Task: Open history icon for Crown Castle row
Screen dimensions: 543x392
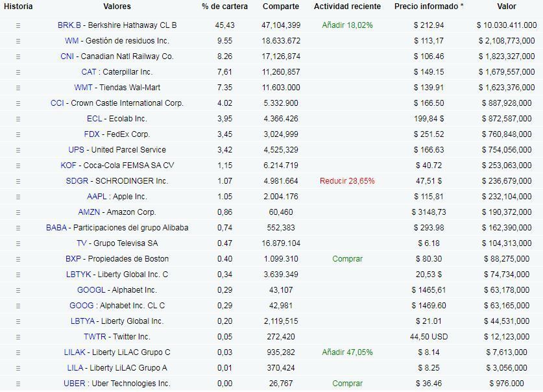Action: [18, 104]
